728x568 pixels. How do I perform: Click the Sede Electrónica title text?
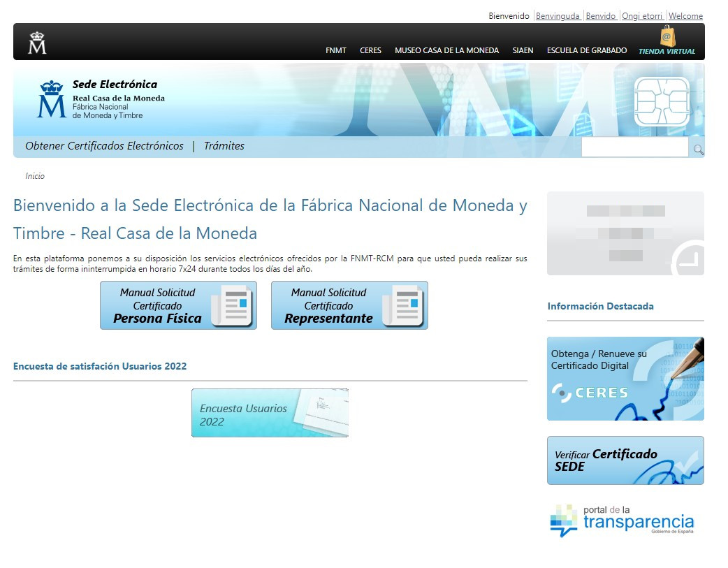pyautogui.click(x=115, y=84)
